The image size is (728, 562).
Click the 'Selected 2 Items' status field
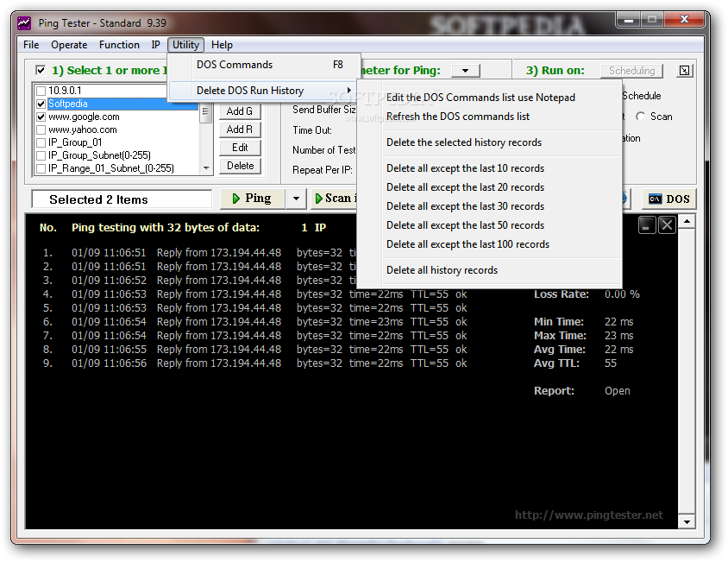[122, 199]
